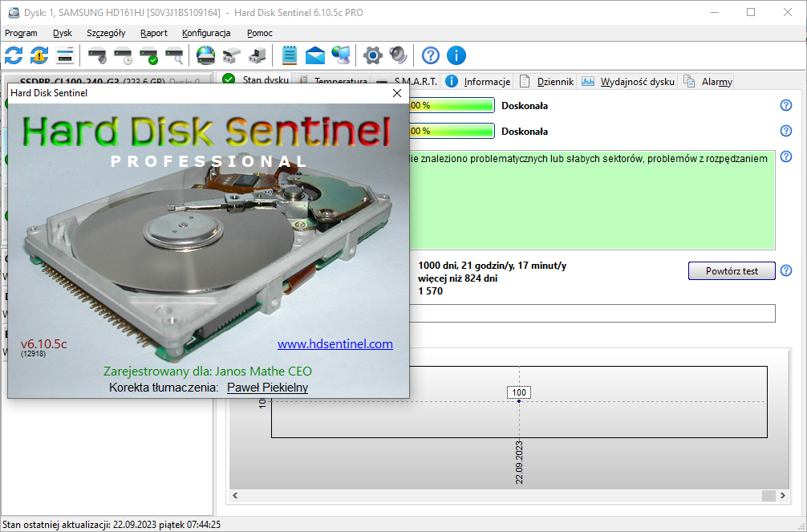Open the Dysk menu
The height and width of the screenshot is (532, 807).
(x=63, y=33)
